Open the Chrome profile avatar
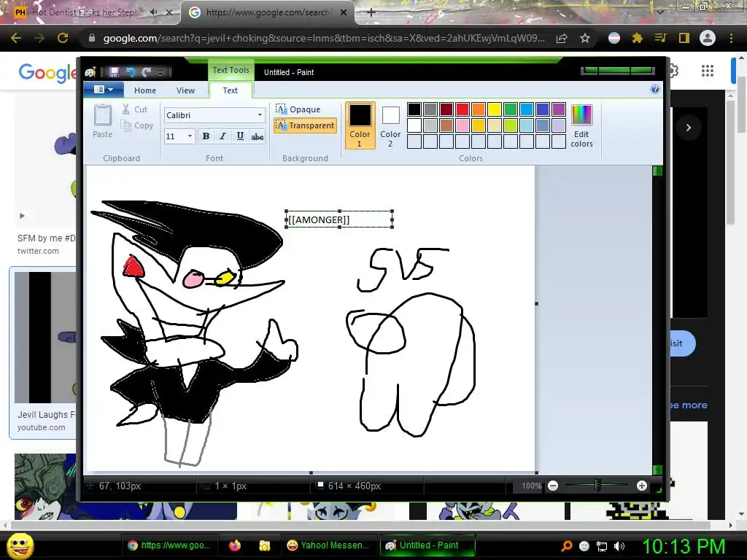The width and height of the screenshot is (747, 560). (x=708, y=38)
